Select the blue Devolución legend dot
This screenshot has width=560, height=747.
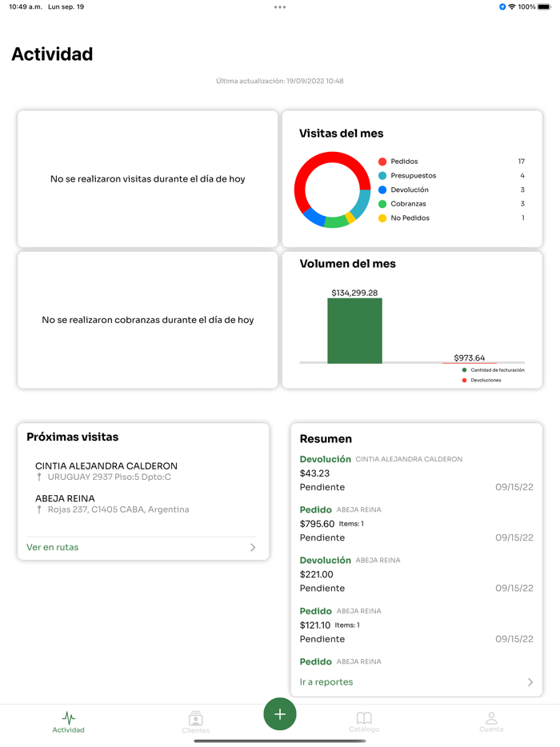[382, 190]
